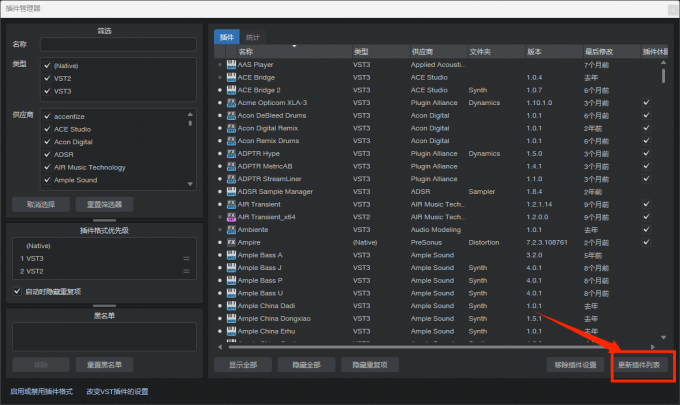The width and height of the screenshot is (680, 405).
Task: Click the AIR Transient_x64 plugin icon
Action: tap(230, 216)
